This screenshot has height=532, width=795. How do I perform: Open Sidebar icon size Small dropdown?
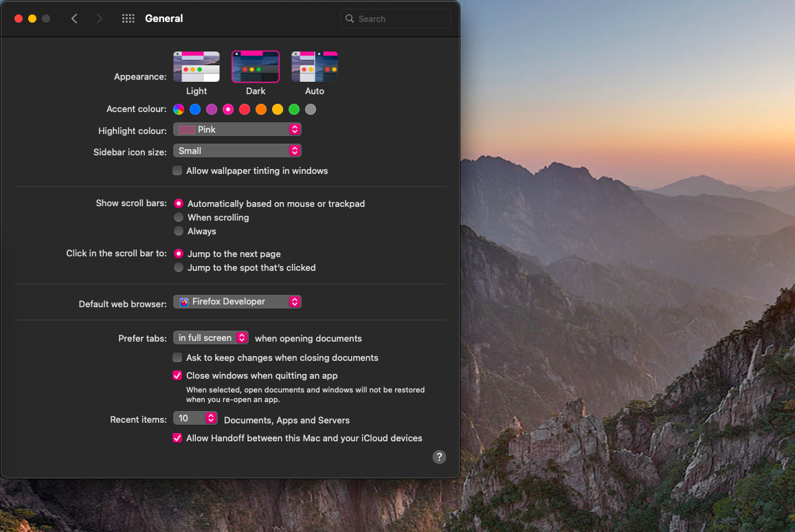click(237, 151)
